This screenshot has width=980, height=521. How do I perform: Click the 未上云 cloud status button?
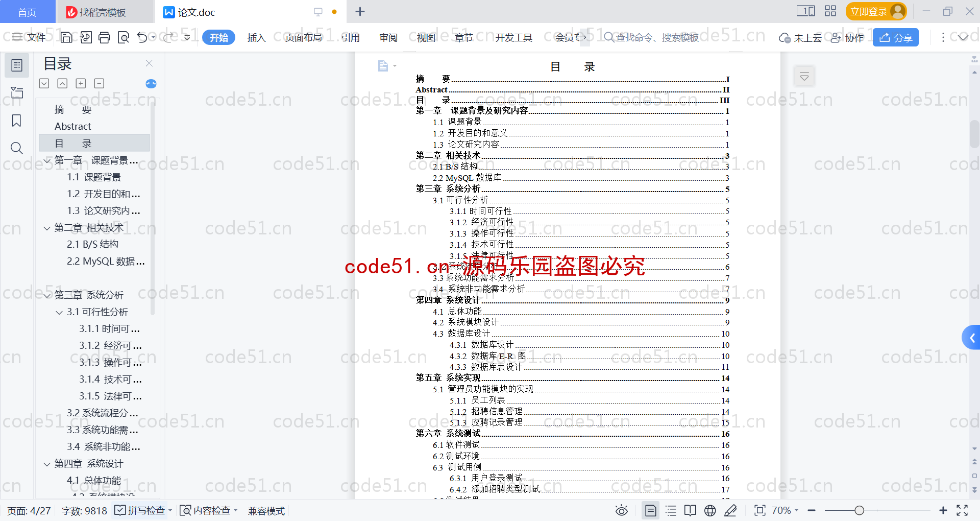coord(800,37)
